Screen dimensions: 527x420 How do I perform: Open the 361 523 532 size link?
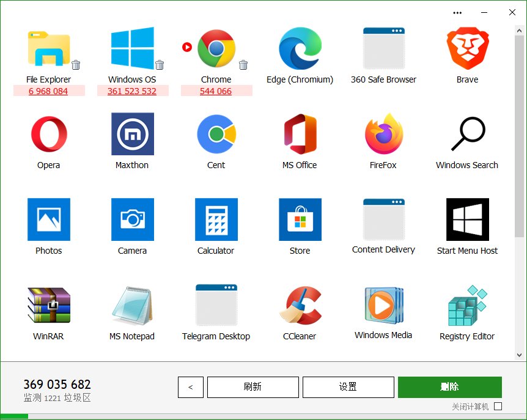coord(132,91)
